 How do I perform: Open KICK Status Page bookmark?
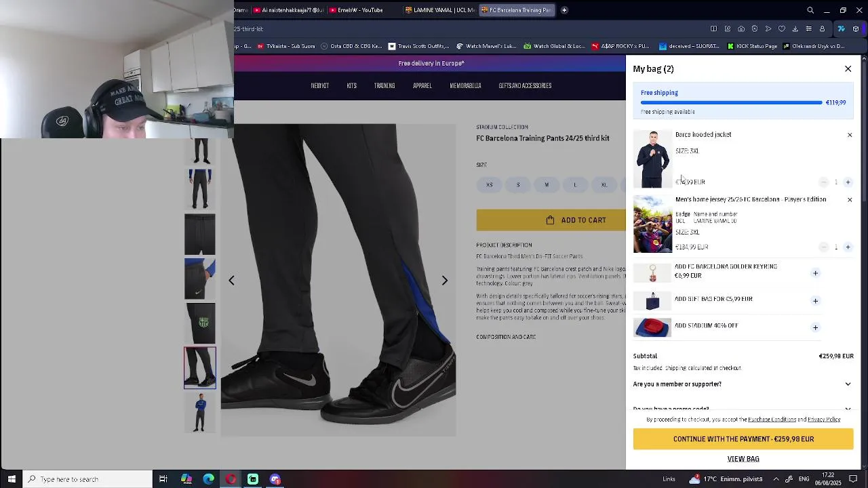click(x=752, y=46)
